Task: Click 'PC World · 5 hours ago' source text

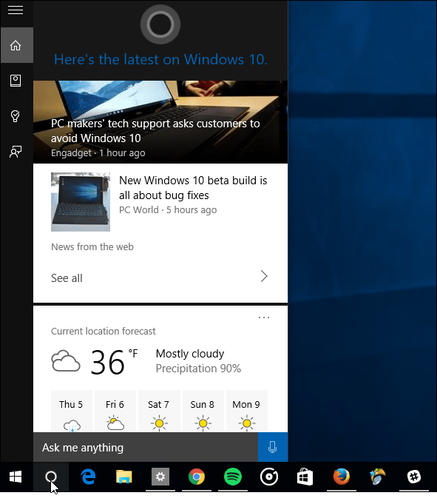Action: 168,210
